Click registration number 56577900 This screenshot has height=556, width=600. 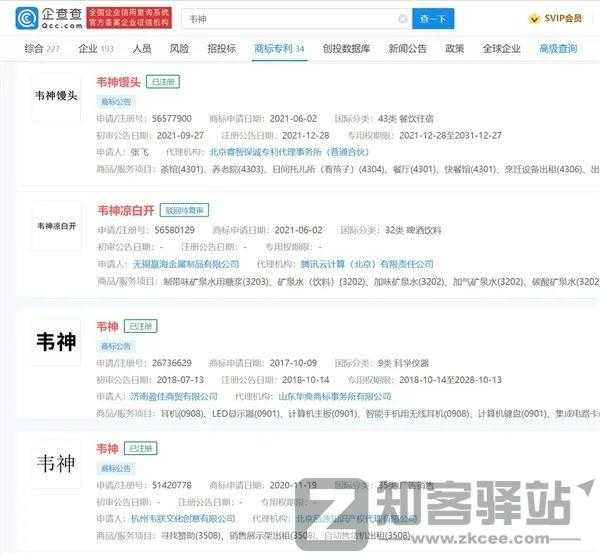tap(171, 119)
